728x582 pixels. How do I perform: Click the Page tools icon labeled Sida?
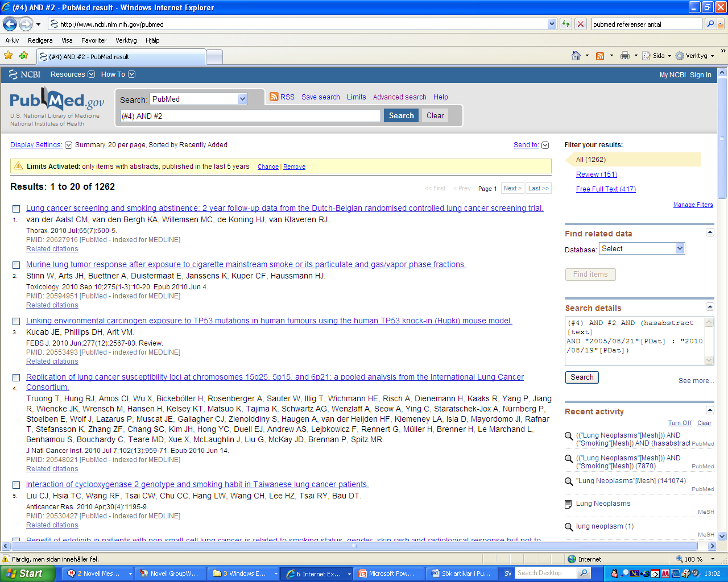(647, 56)
